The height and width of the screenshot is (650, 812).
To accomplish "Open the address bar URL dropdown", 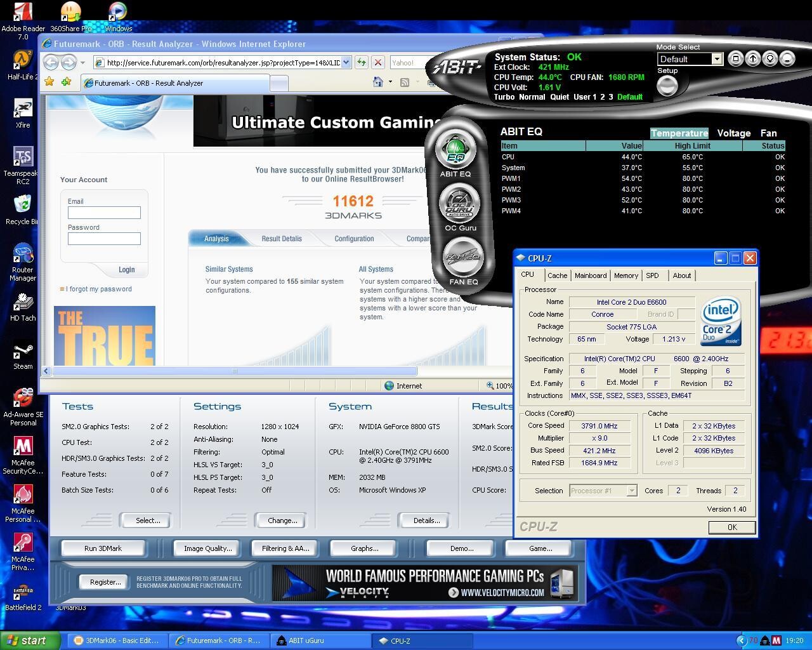I will [x=346, y=62].
